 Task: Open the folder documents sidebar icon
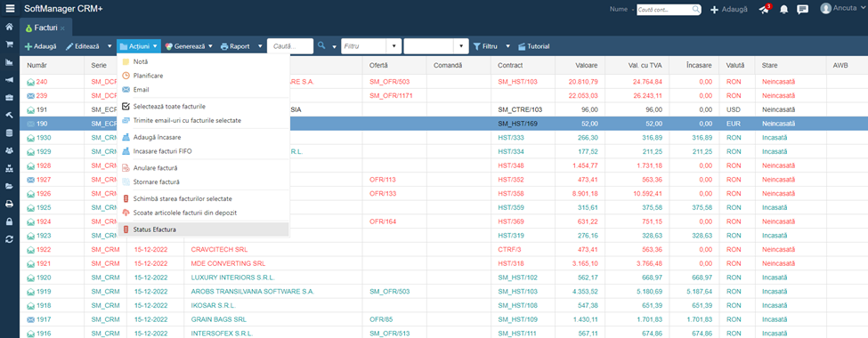click(x=9, y=186)
